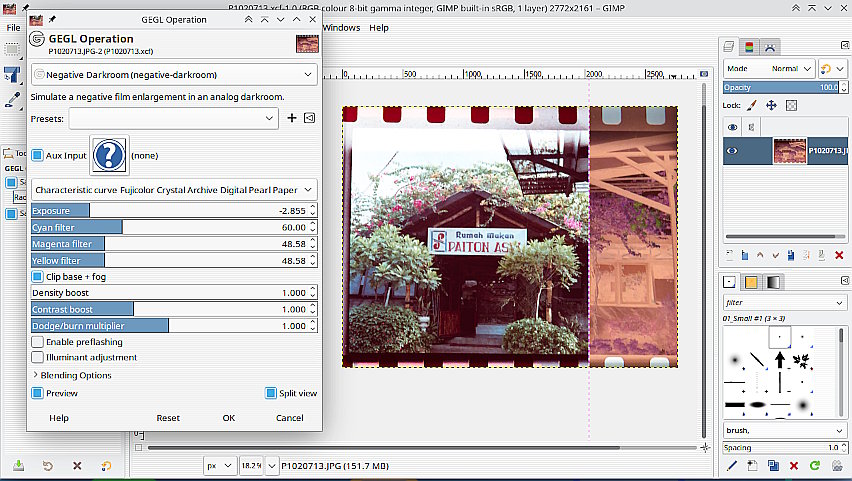Open the File menu

tap(13, 28)
